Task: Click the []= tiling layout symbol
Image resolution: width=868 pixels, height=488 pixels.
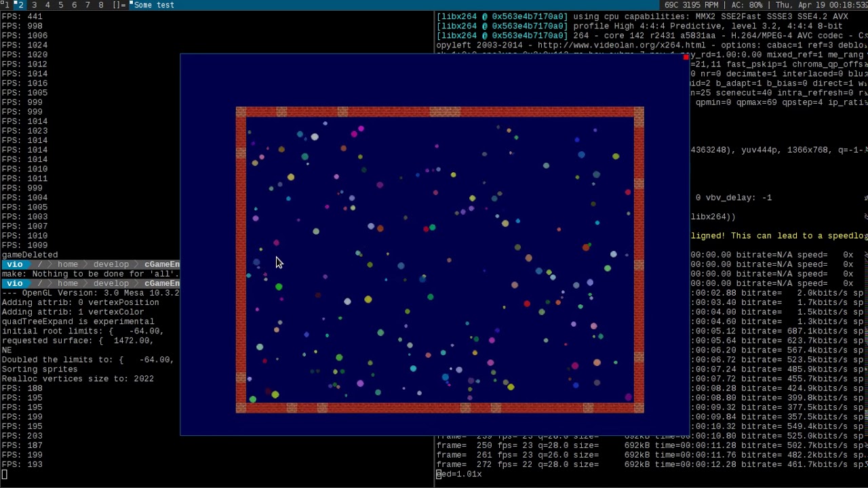Action: pyautogui.click(x=119, y=5)
